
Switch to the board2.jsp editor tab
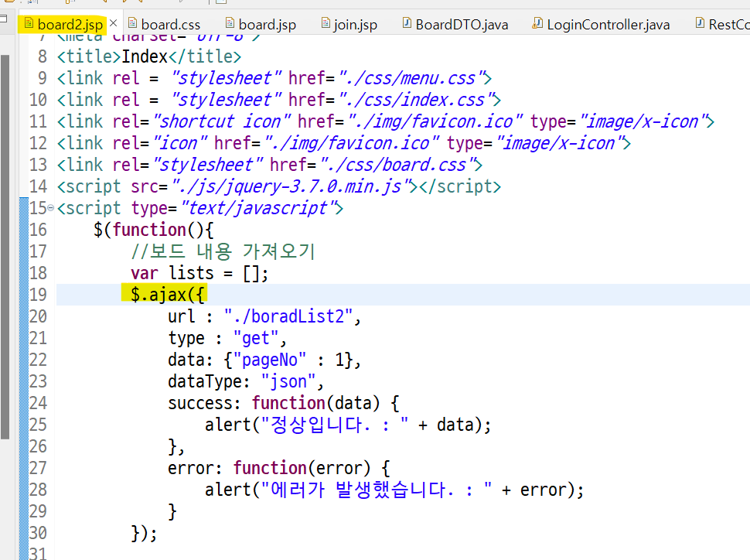[x=63, y=24]
